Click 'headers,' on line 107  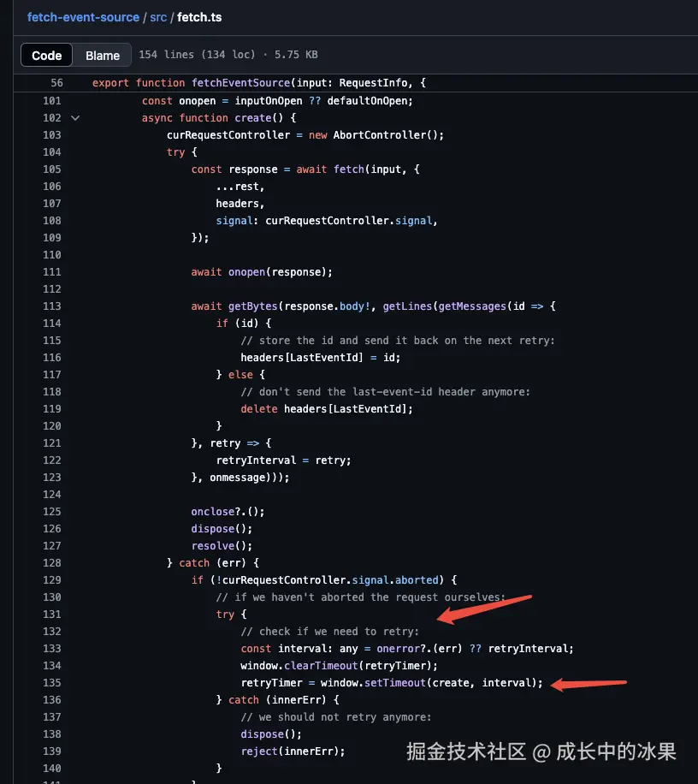point(240,204)
